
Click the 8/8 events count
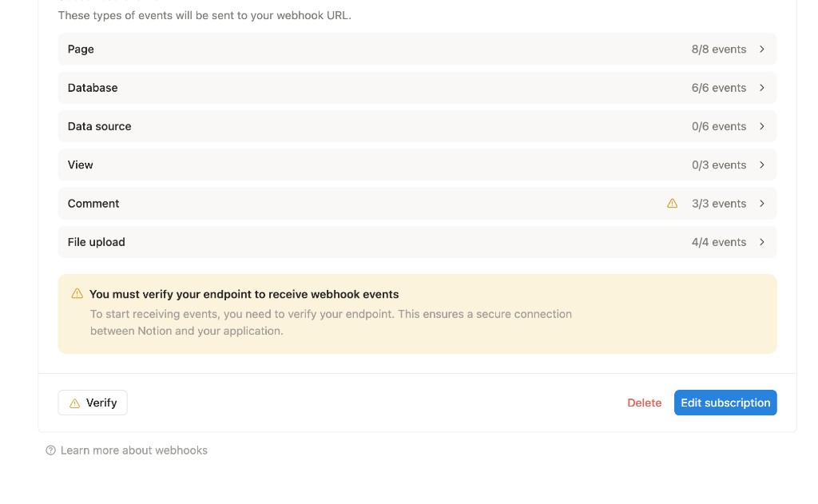tap(719, 49)
